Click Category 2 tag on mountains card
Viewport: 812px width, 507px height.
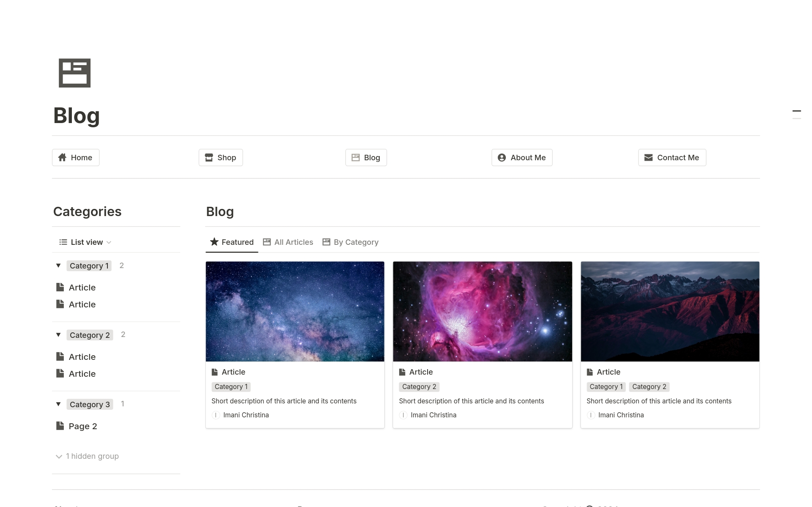tap(649, 387)
